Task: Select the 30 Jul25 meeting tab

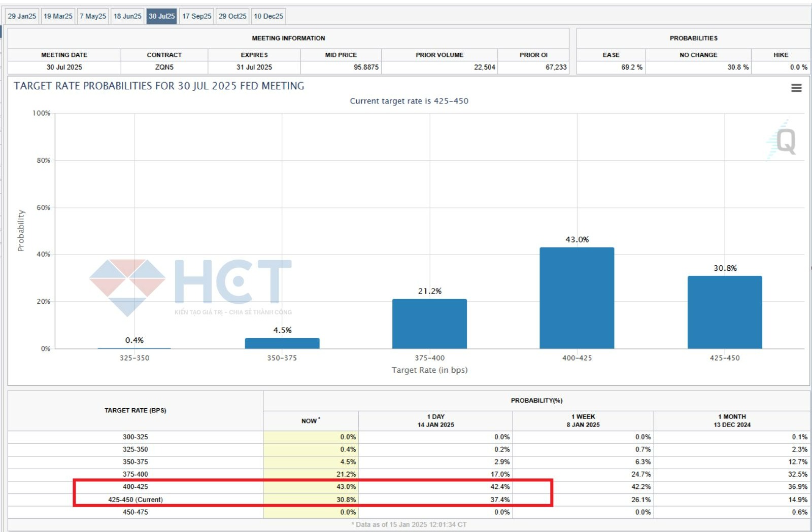Action: pyautogui.click(x=162, y=16)
